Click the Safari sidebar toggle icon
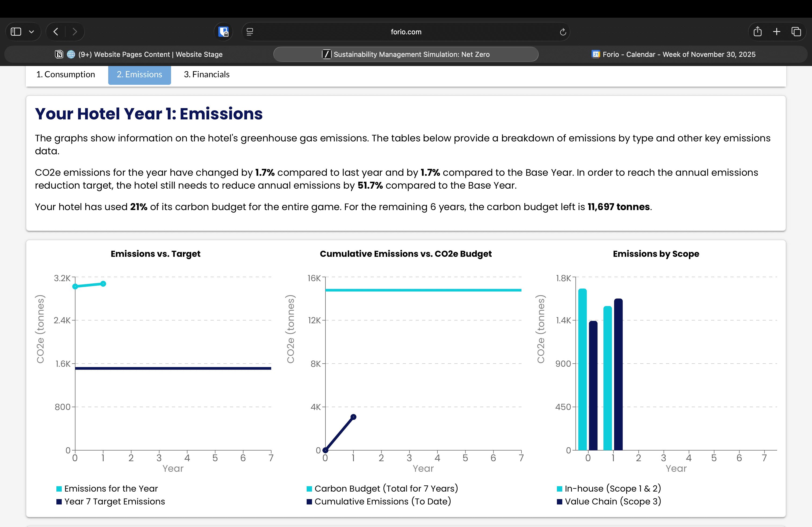The width and height of the screenshot is (812, 527). (16, 32)
